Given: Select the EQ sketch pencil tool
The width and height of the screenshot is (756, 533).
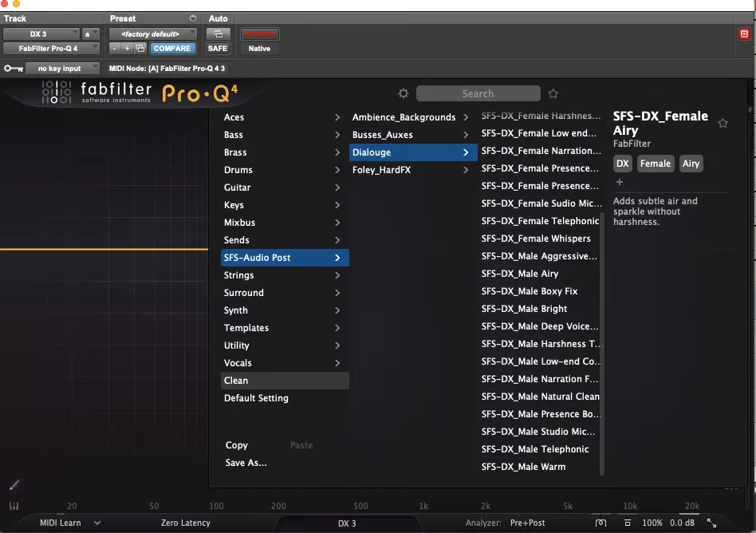Looking at the screenshot, I should pyautogui.click(x=14, y=485).
